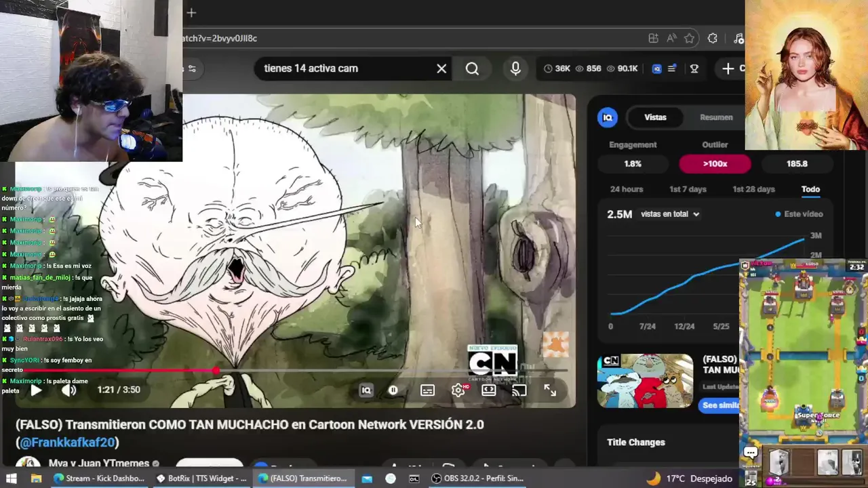The height and width of the screenshot is (488, 868).
Task: Open the Mya y Juan YTmemes channel avatar
Action: pyautogui.click(x=28, y=464)
